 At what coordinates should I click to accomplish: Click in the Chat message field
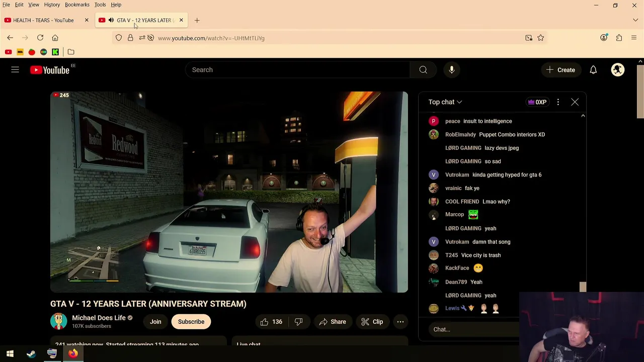473,329
